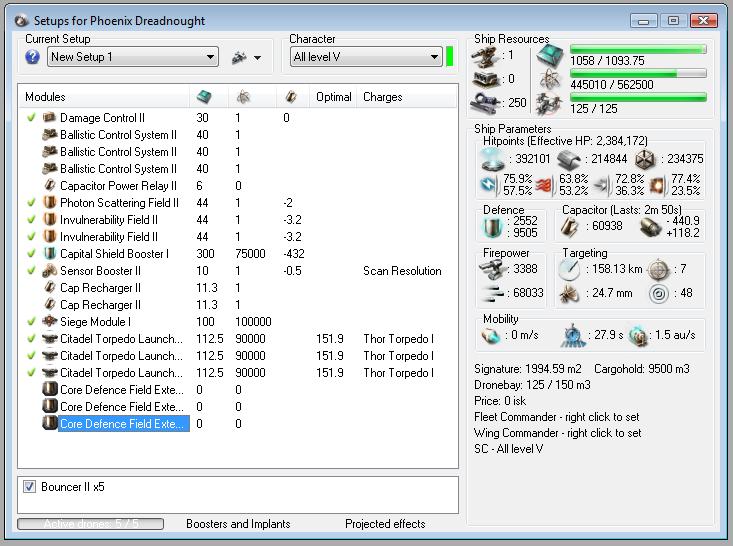Image resolution: width=733 pixels, height=546 pixels.
Task: Click the targeting range icon
Action: pos(569,269)
